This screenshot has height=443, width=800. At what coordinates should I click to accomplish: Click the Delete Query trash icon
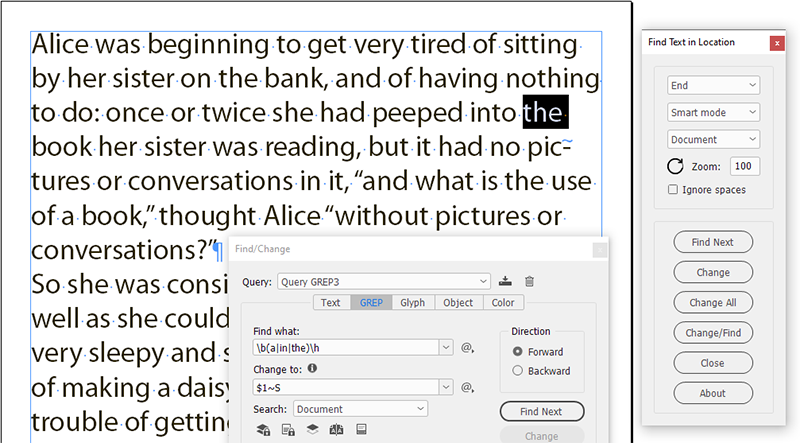[x=529, y=281]
